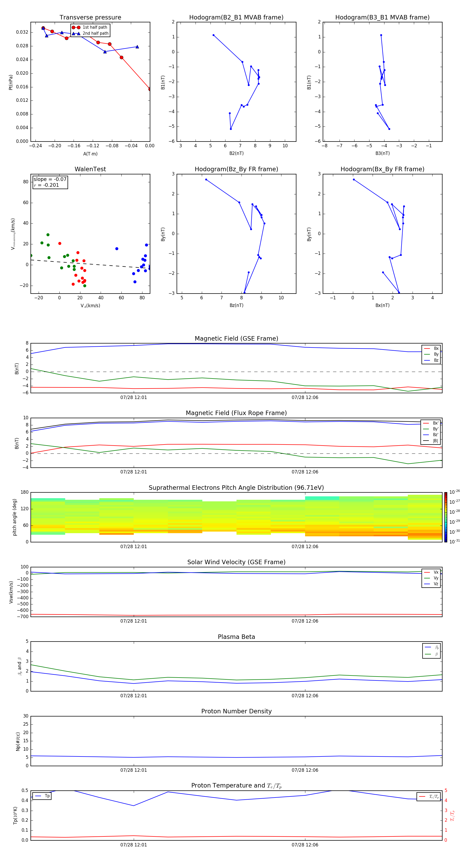Click the "By'" legend entry in flux rope plot
The image size is (473, 868).
(431, 429)
